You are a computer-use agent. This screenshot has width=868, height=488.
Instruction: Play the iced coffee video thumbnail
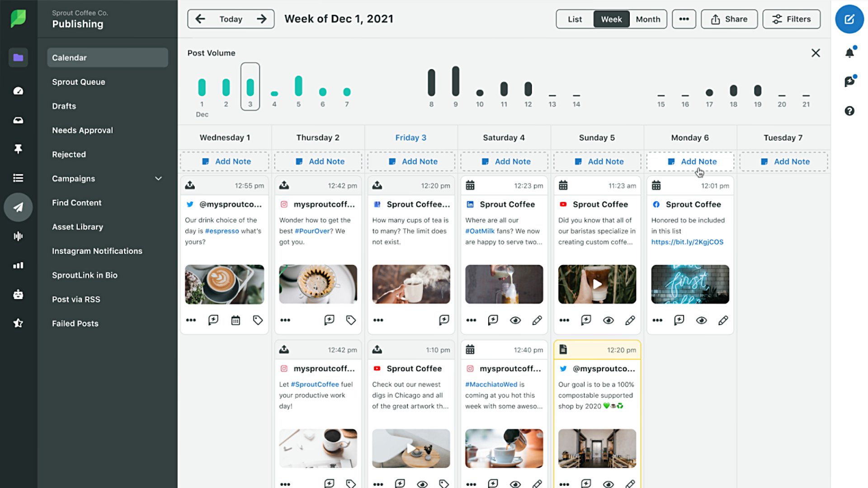[x=597, y=284]
